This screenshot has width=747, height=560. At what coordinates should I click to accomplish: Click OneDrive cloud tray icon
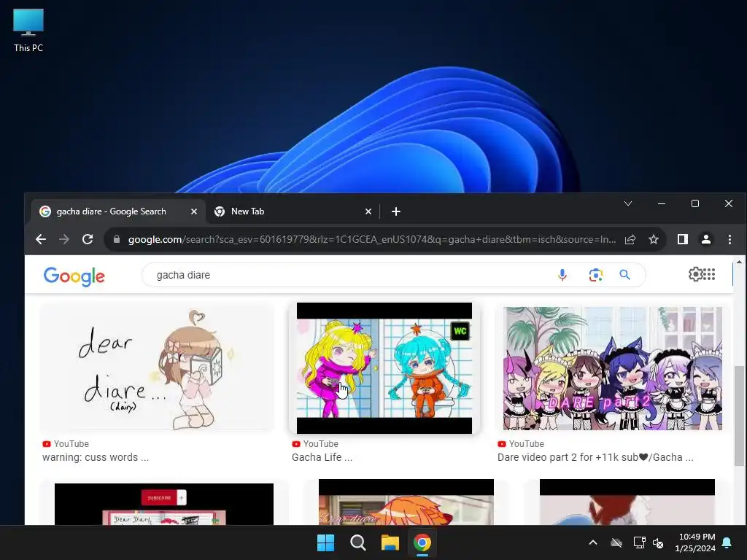click(616, 542)
